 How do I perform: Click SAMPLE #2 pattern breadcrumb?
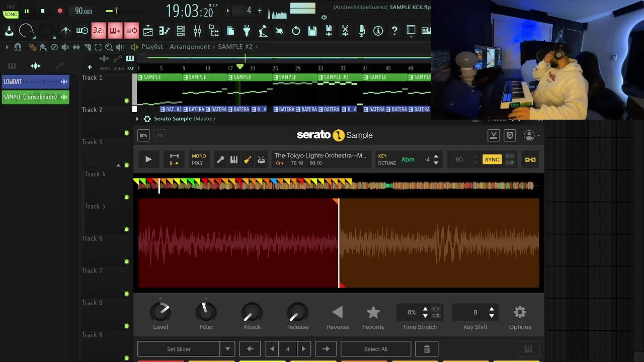click(235, 47)
